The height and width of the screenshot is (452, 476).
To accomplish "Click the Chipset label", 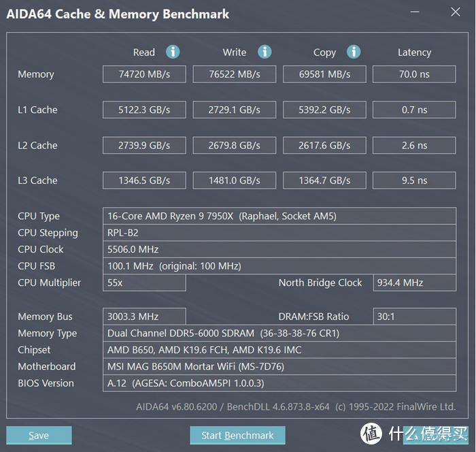I will coord(34,350).
